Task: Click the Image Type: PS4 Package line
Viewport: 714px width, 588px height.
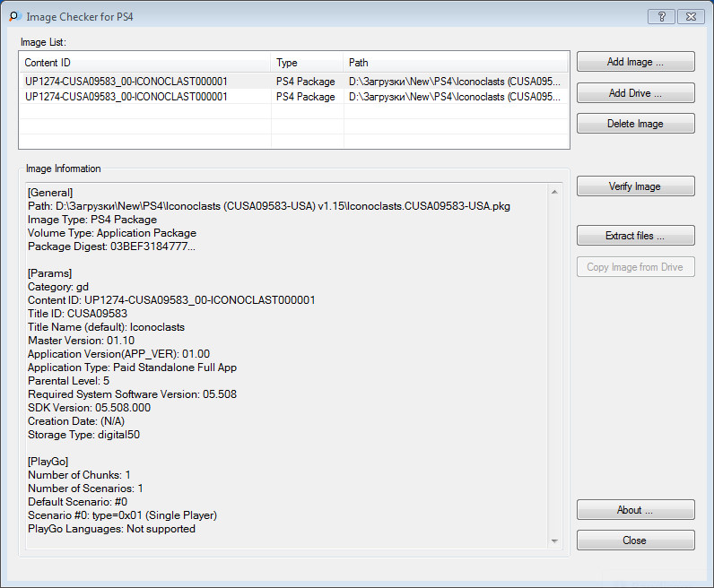Action: [x=92, y=220]
